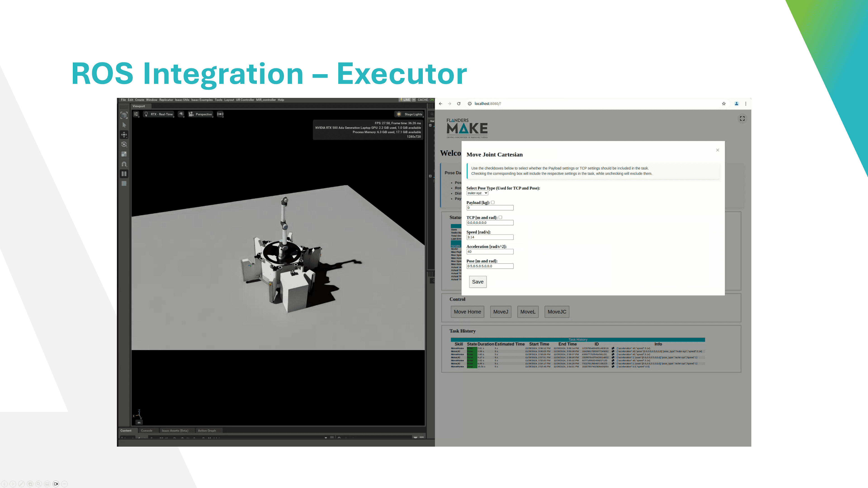Viewport: 868px width, 488px height.
Task: Open the selection mode cube icon
Action: 124,115
